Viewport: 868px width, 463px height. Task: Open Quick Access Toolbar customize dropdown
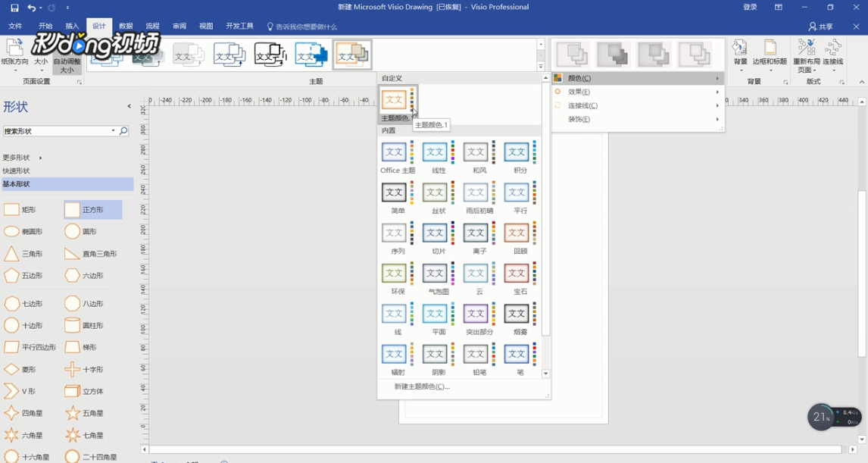click(x=67, y=8)
